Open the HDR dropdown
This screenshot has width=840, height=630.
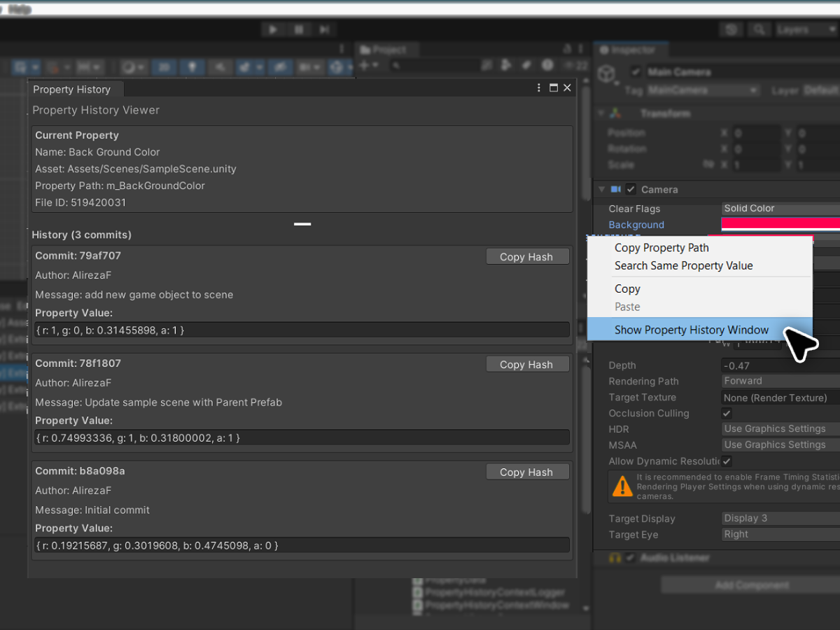coord(780,428)
